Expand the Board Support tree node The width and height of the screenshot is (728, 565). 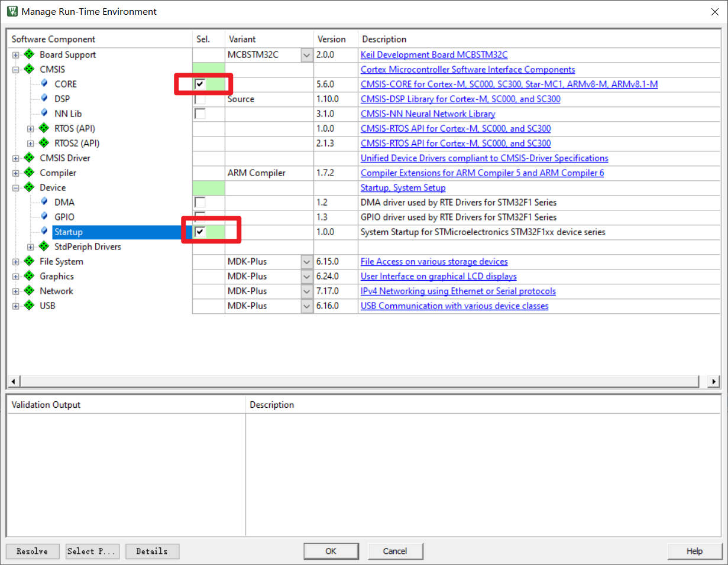pos(16,55)
